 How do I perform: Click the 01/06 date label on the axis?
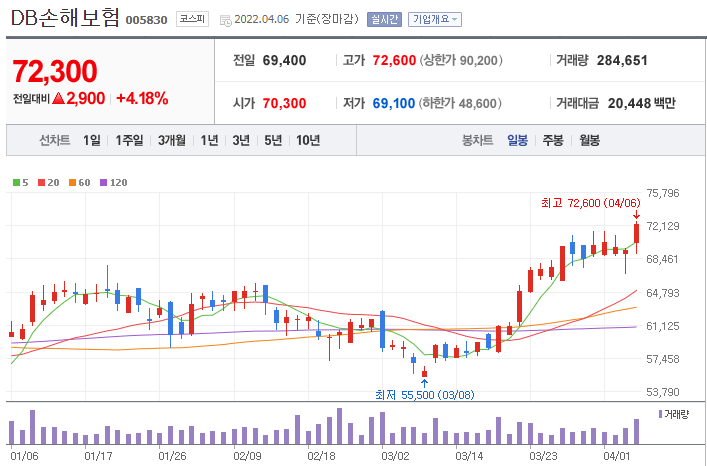click(x=24, y=456)
